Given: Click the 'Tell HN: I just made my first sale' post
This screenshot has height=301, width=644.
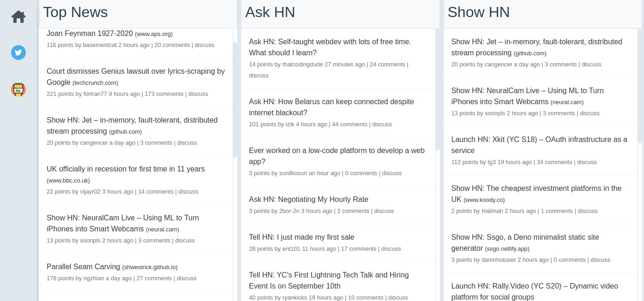Looking at the screenshot, I should [301, 237].
